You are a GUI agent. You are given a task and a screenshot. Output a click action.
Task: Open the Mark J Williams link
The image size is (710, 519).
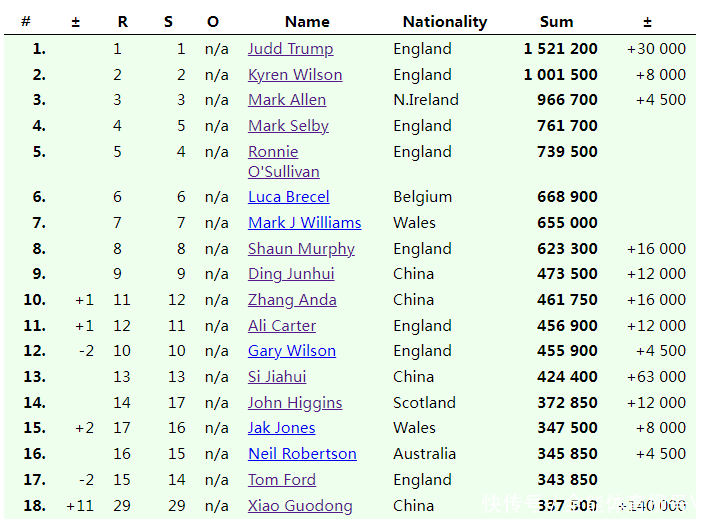[x=304, y=223]
